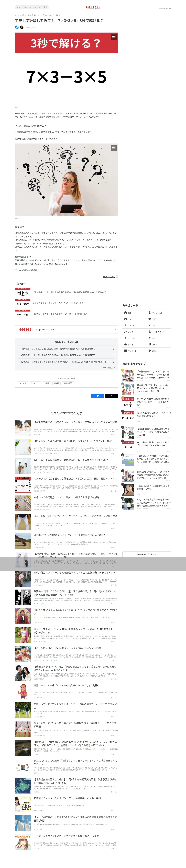Image resolution: width=186 pixels, height=868 pixels.
Task: Open グルメ category fork-knife icon
Action: tap(150, 344)
